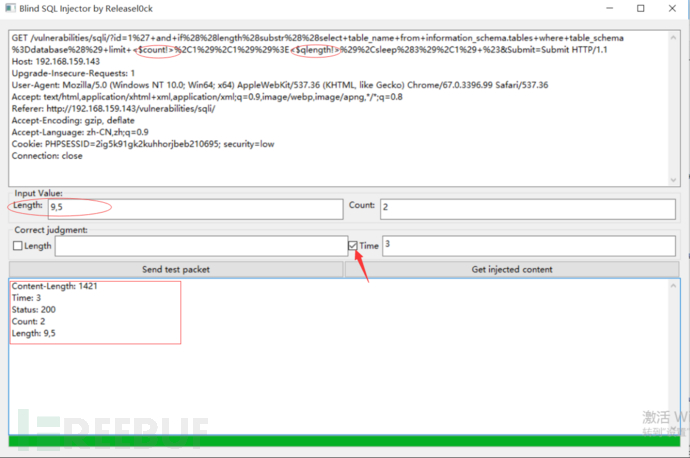The image size is (690, 458).
Task: Click the Connection: close line
Action: [x=47, y=156]
